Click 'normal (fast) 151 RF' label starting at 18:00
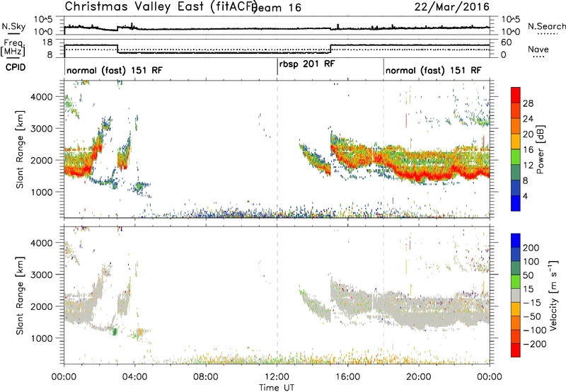This screenshot has height=392, width=566. point(434,70)
